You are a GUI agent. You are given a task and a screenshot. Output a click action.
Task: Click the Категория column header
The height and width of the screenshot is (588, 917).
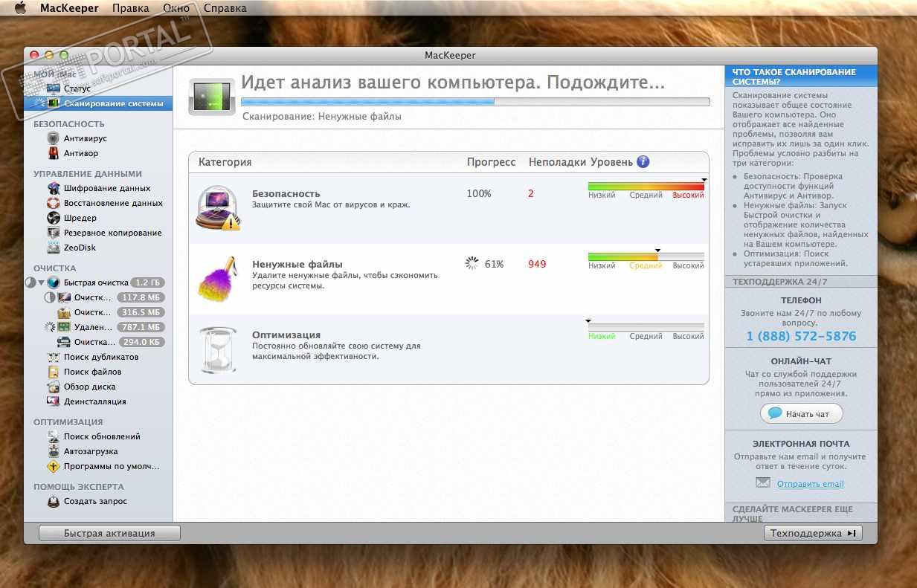[x=225, y=162]
